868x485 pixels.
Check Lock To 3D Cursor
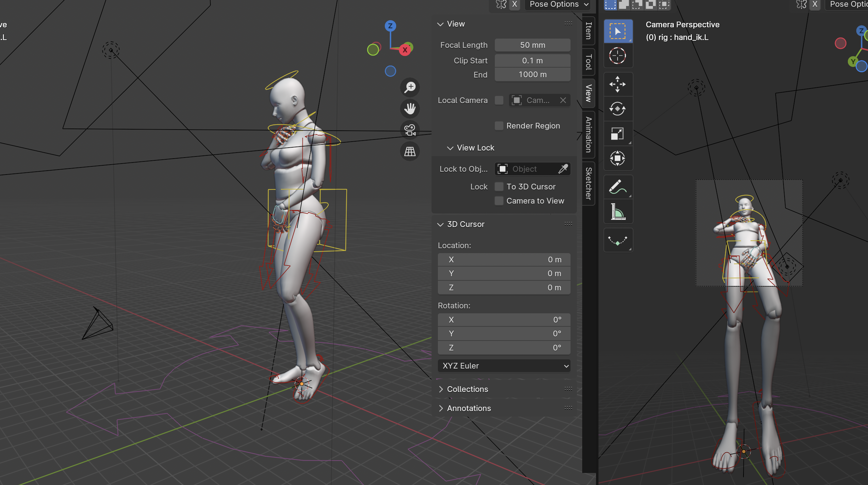[499, 187]
